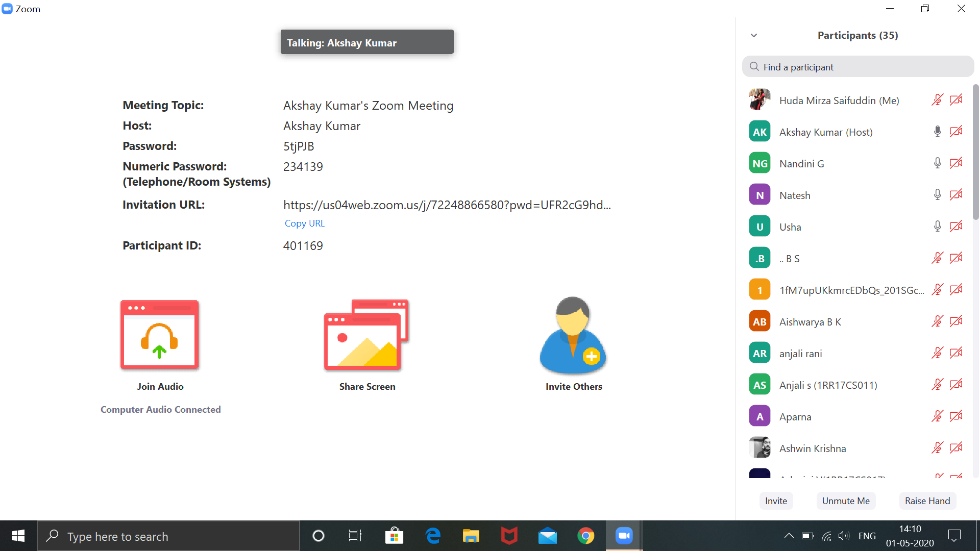The width and height of the screenshot is (980, 551).
Task: Click the Join Audio headphone icon
Action: (160, 335)
